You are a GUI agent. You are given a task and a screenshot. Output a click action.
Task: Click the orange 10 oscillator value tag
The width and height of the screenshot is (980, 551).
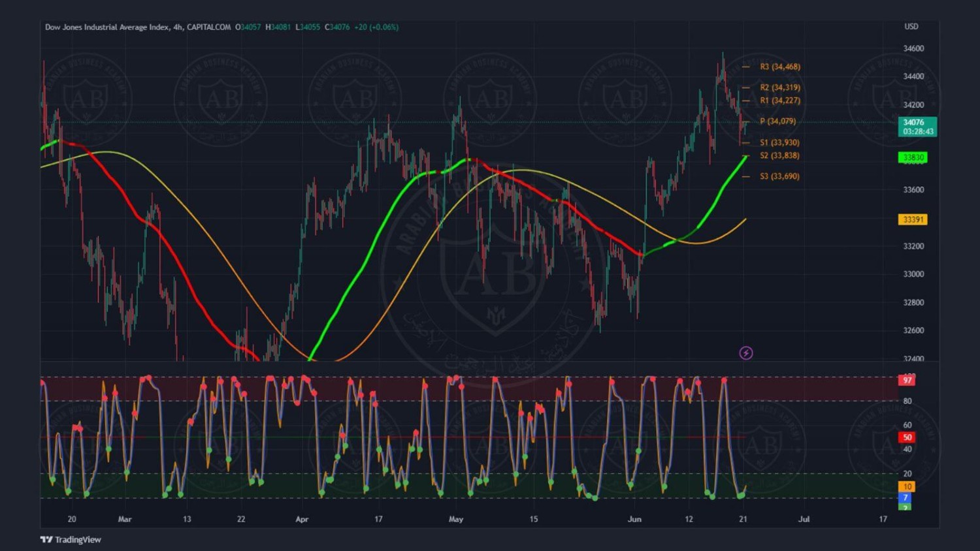(907, 486)
